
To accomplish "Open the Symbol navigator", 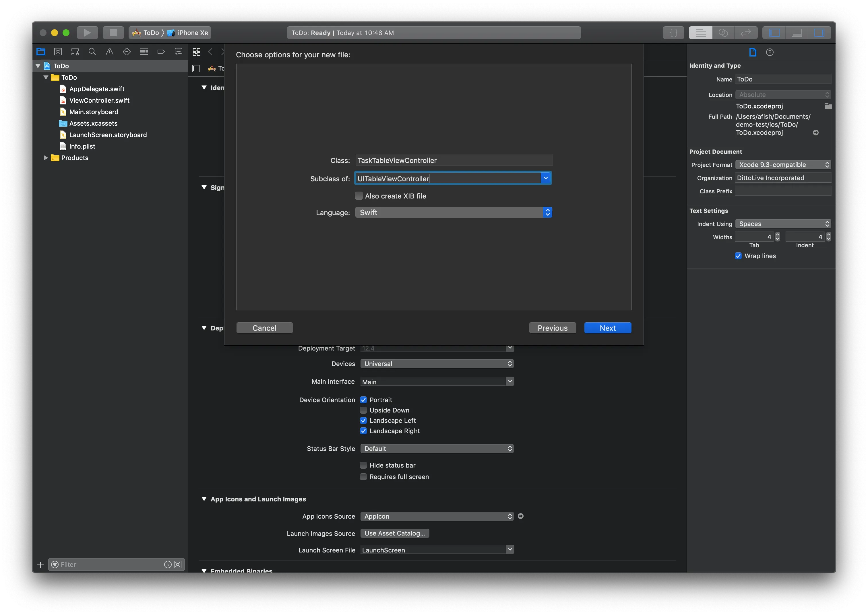I will [75, 52].
